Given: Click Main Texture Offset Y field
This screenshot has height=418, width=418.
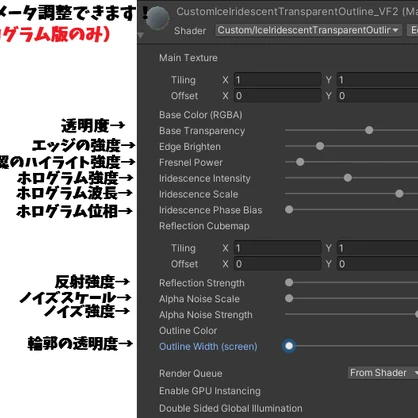Looking at the screenshot, I should tap(377, 96).
